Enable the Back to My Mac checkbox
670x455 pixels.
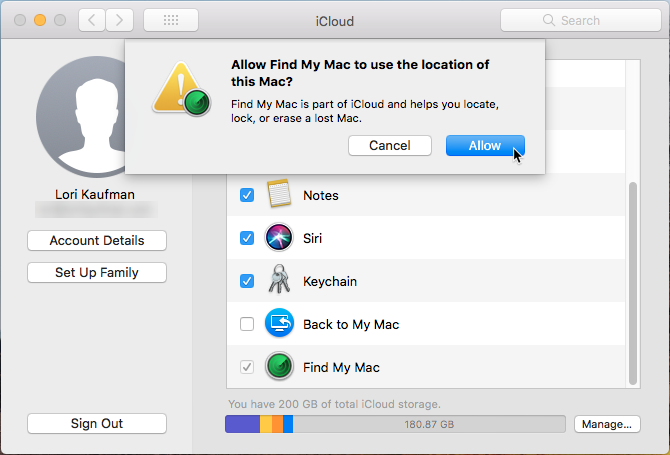click(x=247, y=324)
